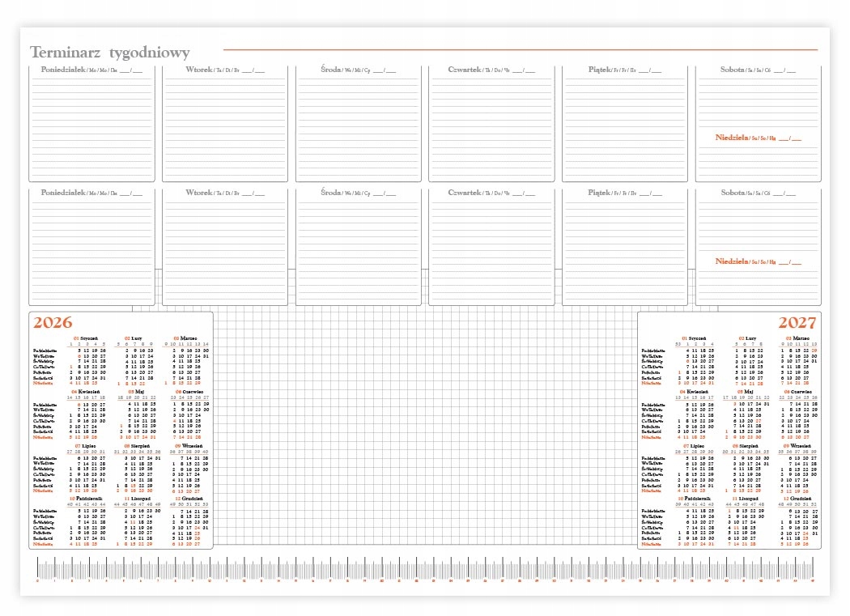850x616 pixels.
Task: Click '03 Marzec' in the 2026 calendar
Action: click(185, 338)
